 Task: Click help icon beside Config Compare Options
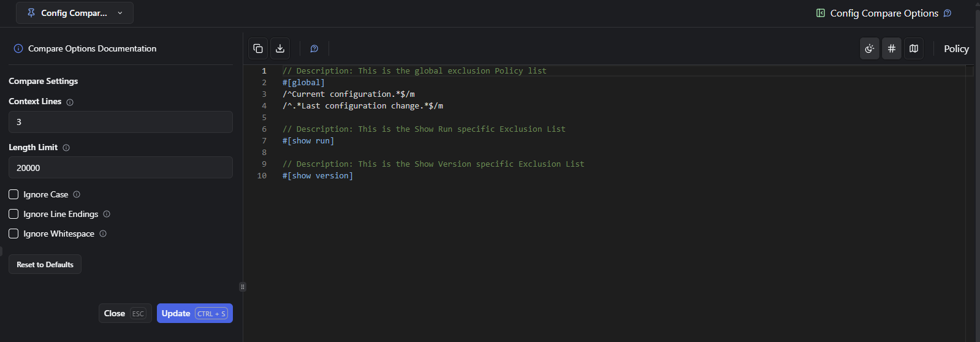click(x=948, y=13)
